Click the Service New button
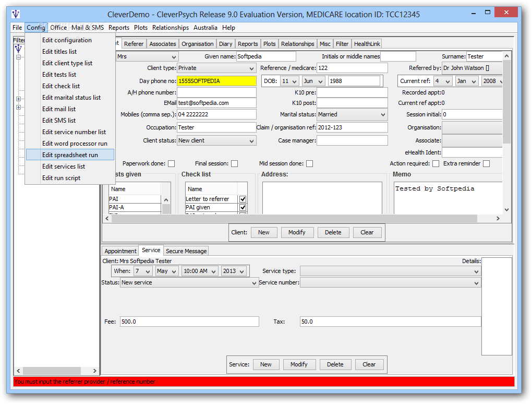 click(265, 365)
